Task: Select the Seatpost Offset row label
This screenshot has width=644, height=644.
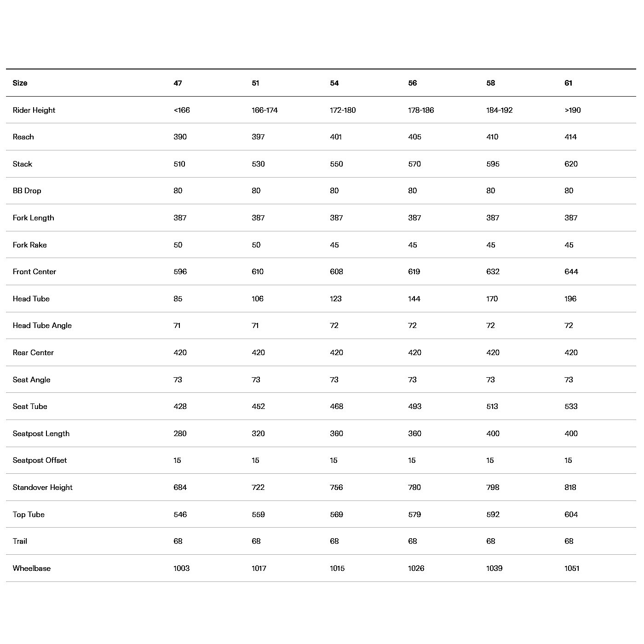Action: (x=40, y=460)
